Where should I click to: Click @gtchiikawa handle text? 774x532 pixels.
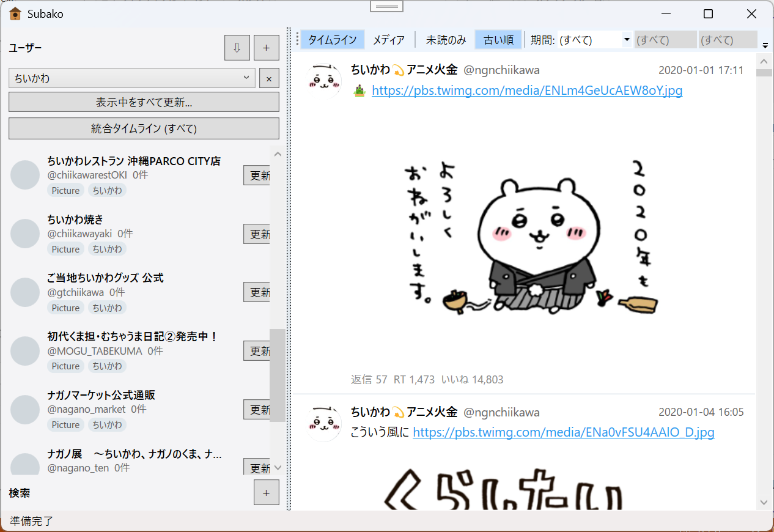(75, 292)
